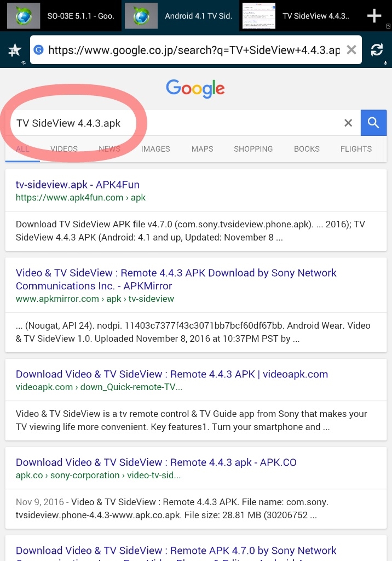
Task: Switch to IMAGES results tab
Action: pos(155,149)
